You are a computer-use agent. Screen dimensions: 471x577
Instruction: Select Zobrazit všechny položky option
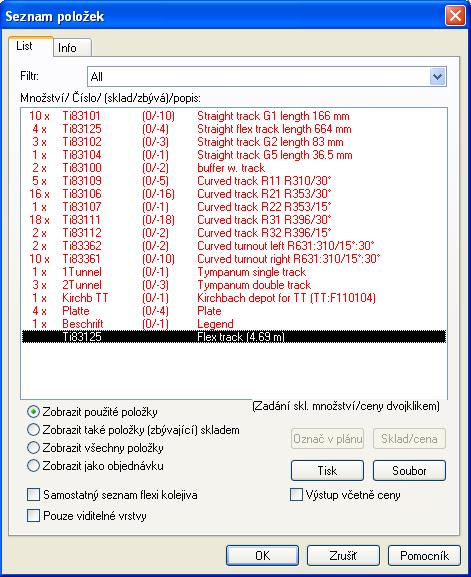[x=33, y=447]
